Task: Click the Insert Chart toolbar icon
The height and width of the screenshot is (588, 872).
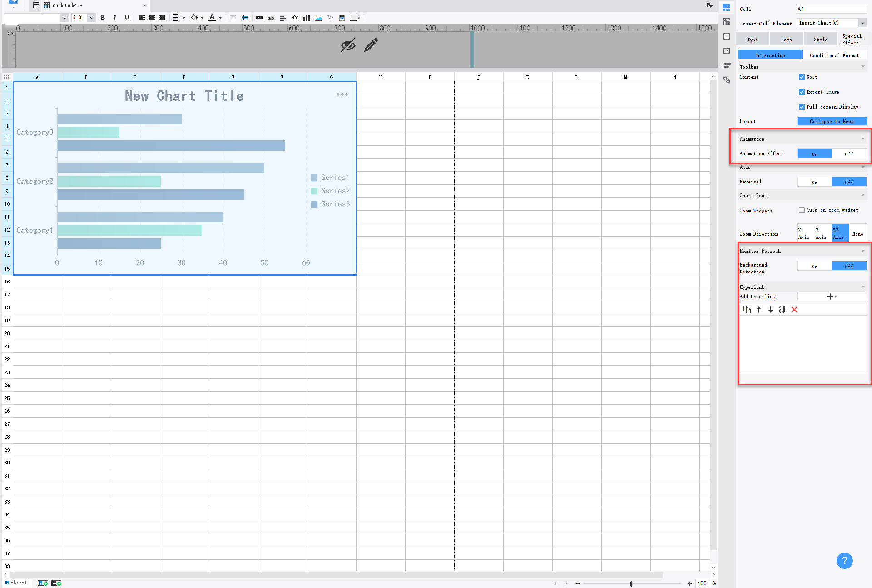Action: coord(307,18)
